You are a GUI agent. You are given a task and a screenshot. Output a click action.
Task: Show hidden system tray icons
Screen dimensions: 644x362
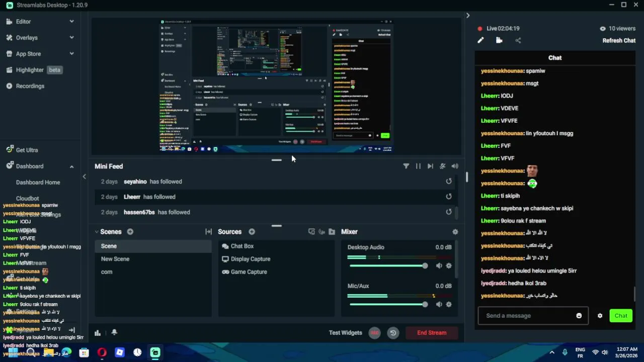552,352
